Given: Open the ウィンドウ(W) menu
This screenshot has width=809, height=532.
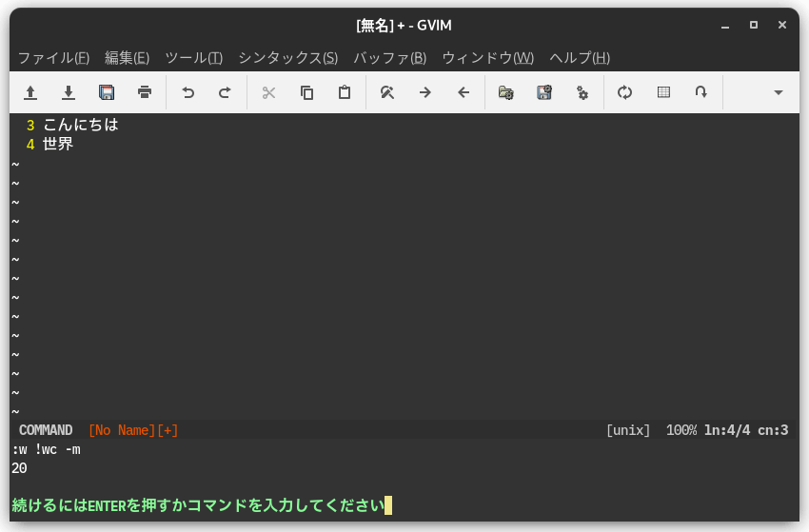Looking at the screenshot, I should (487, 58).
